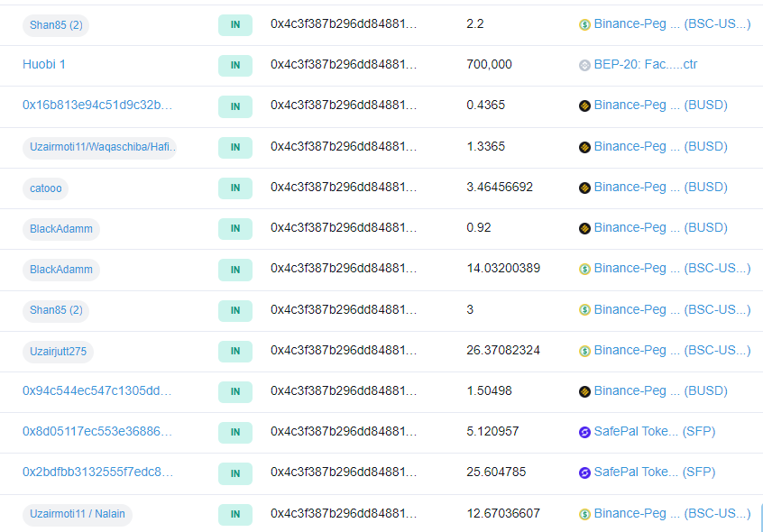The width and height of the screenshot is (763, 532).
Task: Click the grey BEP-20 token icon in Huobi 1 row
Action: 584,65
